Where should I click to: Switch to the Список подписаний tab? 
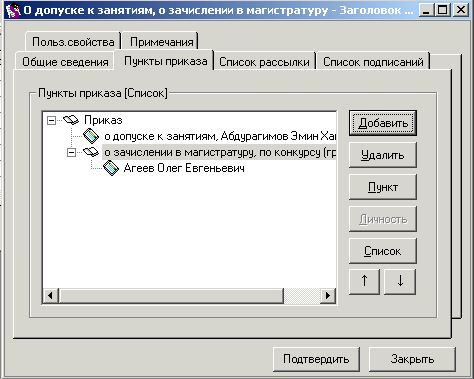373,62
